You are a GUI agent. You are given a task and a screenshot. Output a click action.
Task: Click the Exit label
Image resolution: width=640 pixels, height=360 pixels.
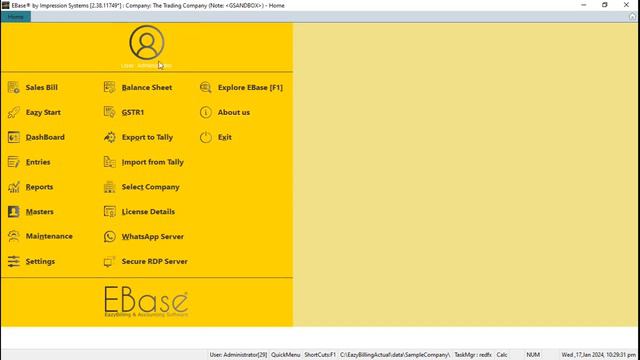[x=224, y=137]
